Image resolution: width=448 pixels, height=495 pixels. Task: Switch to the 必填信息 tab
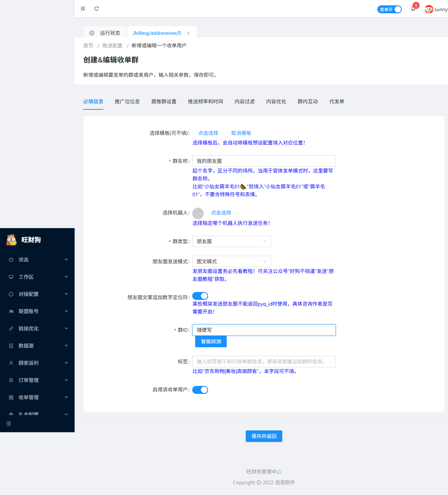pyautogui.click(x=93, y=102)
